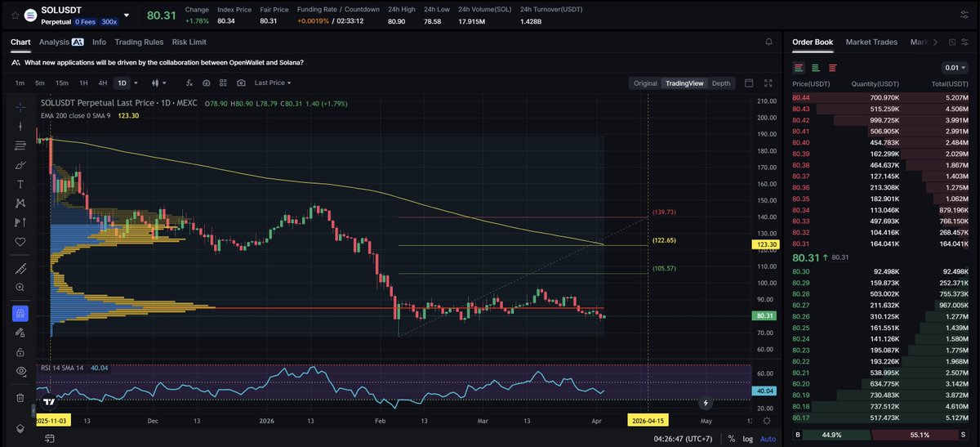Image resolution: width=980 pixels, height=447 pixels.
Task: Open the Risk Limit tab
Action: coord(189,42)
